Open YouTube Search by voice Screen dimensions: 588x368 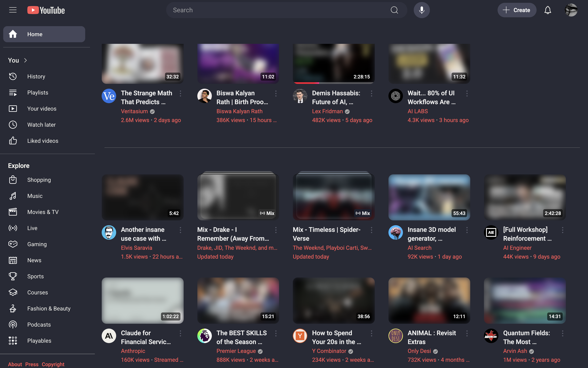click(421, 10)
